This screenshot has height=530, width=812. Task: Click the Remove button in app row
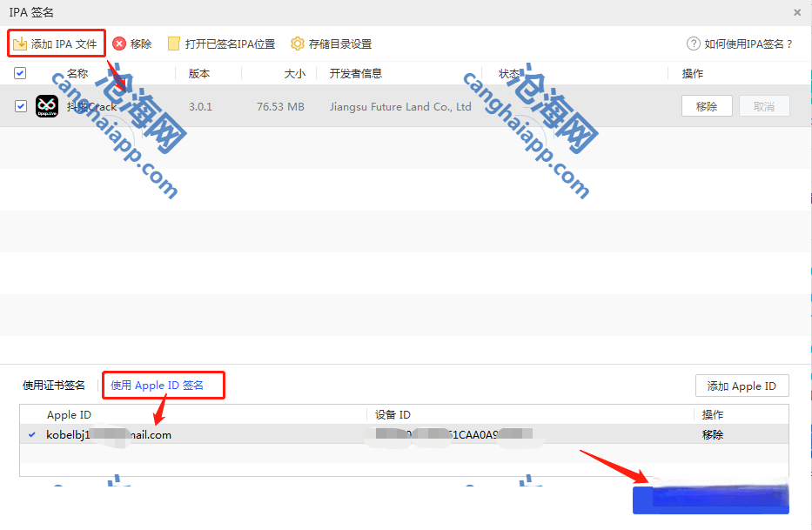(707, 106)
